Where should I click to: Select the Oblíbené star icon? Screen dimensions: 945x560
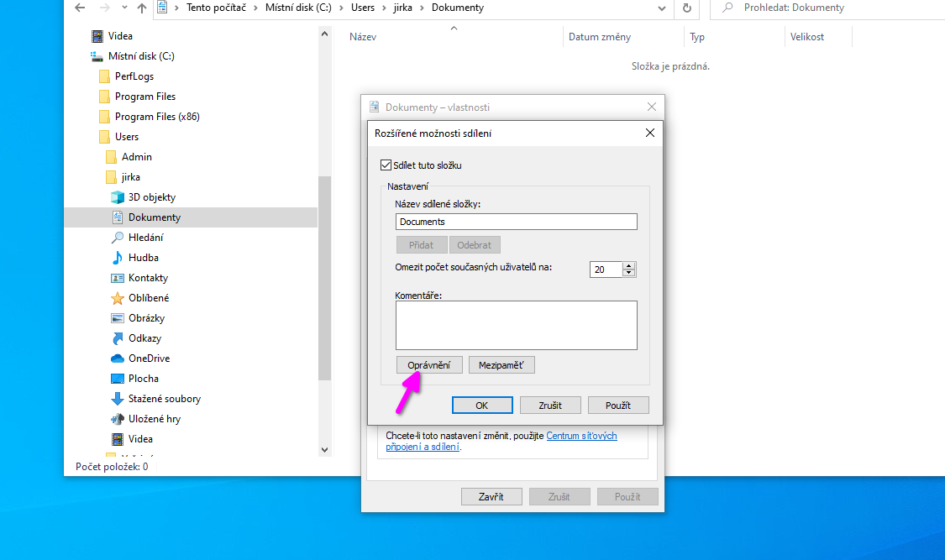click(116, 297)
